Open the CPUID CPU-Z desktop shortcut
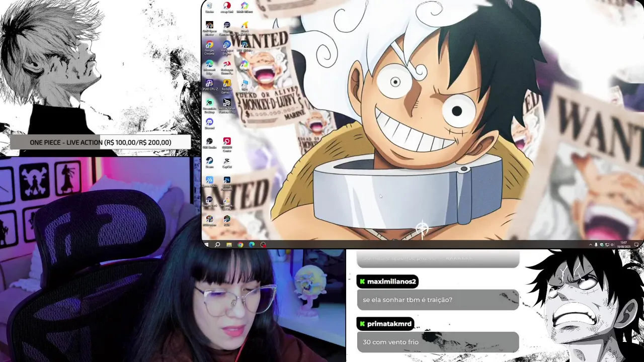 click(209, 84)
